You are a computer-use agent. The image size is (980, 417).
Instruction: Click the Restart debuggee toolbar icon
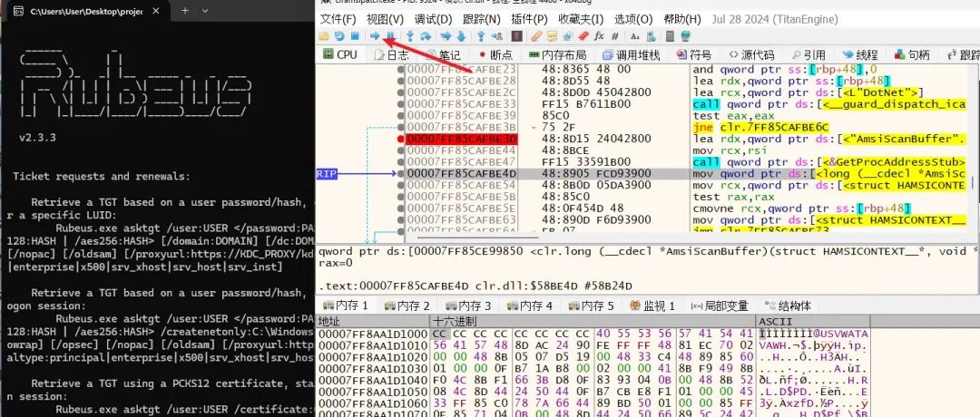click(x=339, y=35)
